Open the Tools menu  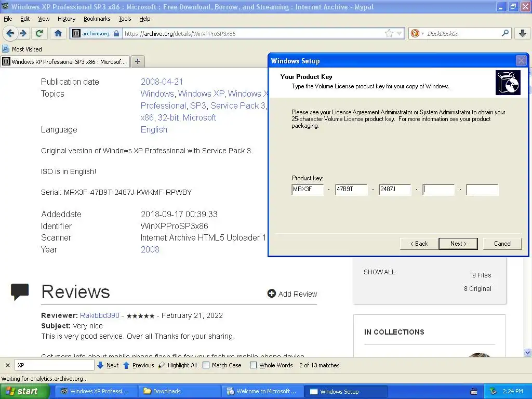point(125,19)
